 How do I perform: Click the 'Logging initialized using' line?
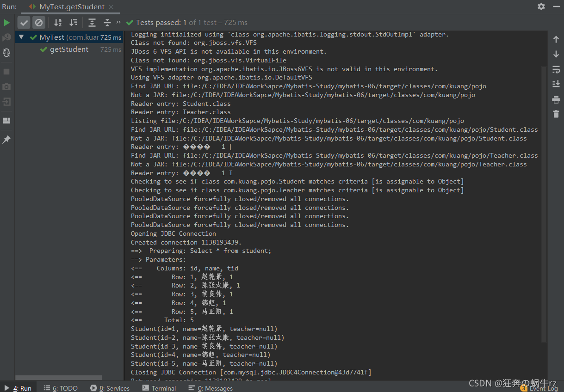(x=290, y=34)
